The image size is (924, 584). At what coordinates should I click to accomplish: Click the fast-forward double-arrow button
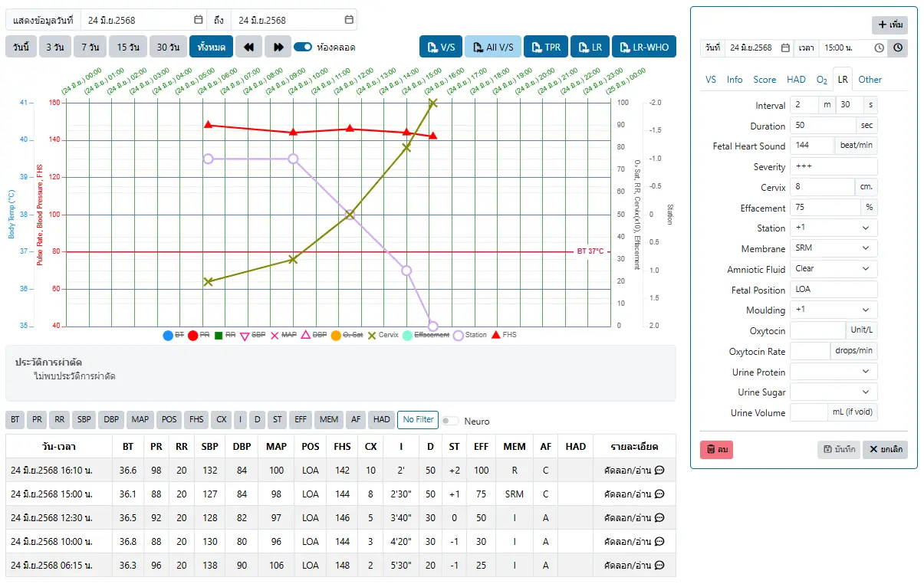coord(278,47)
